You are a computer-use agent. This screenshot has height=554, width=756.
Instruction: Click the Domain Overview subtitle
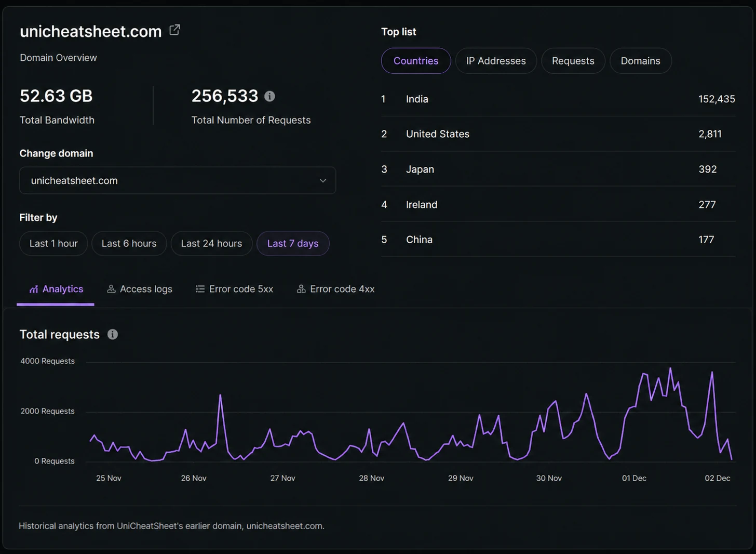pyautogui.click(x=58, y=58)
